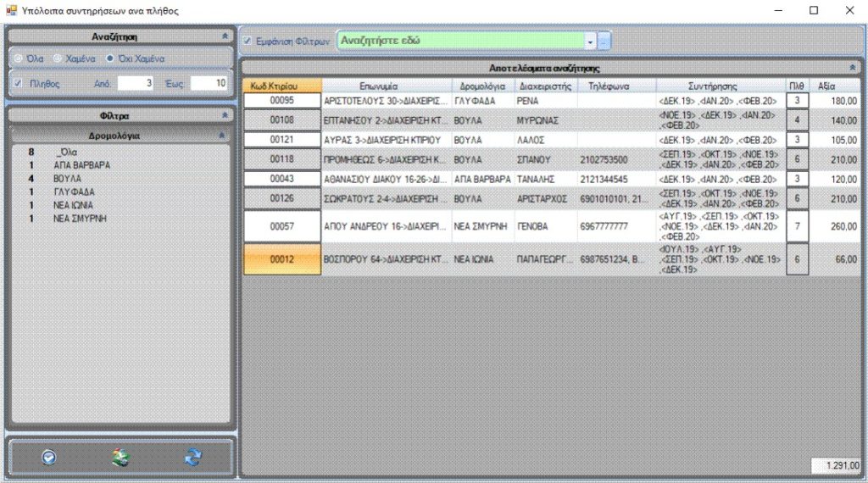Uncheck 'Εμφάνιση Φίλτρων' checkbox
The width and height of the screenshot is (868, 483).
247,41
